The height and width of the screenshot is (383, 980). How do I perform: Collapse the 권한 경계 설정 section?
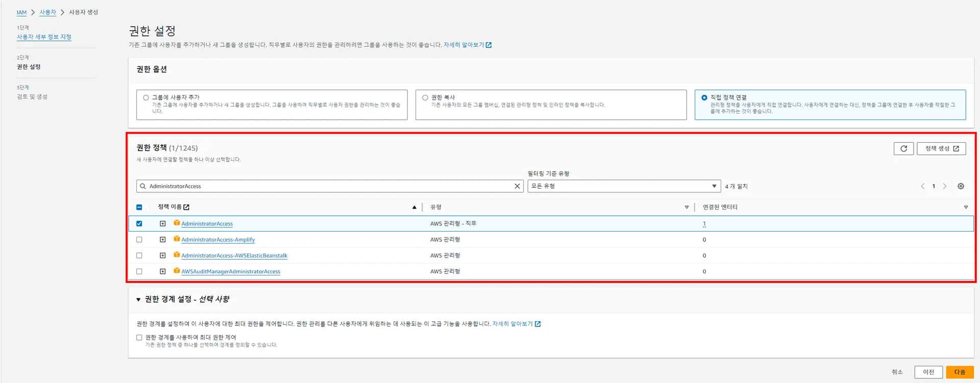[138, 299]
